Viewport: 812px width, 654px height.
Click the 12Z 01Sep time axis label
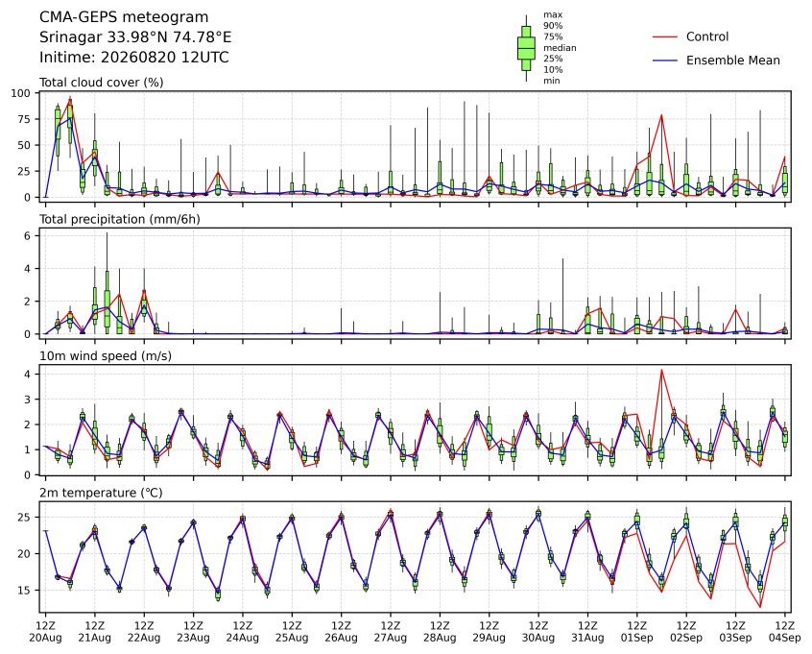click(637, 632)
